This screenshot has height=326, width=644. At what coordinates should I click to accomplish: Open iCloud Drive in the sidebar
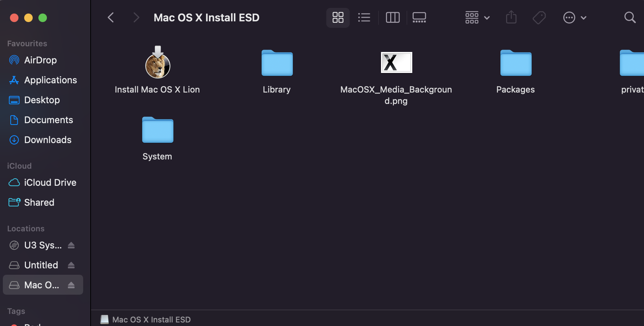click(x=43, y=183)
